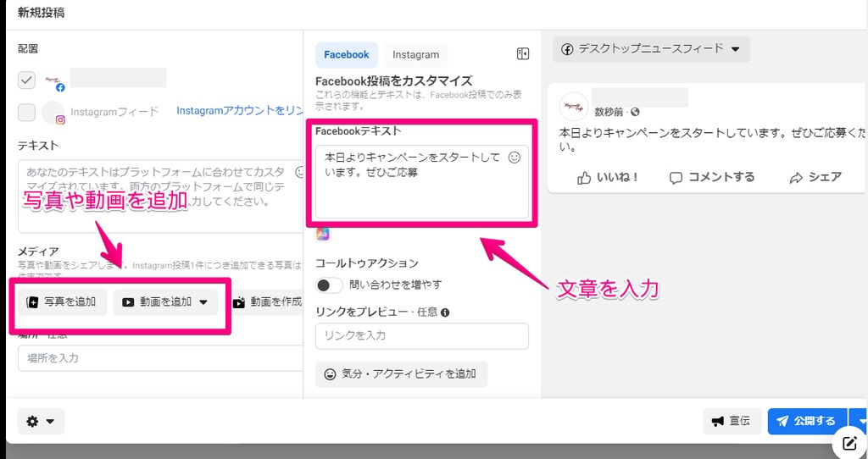This screenshot has width=868, height=459.
Task: Click the 気分・アクティビティを追加 button
Action: [x=401, y=374]
